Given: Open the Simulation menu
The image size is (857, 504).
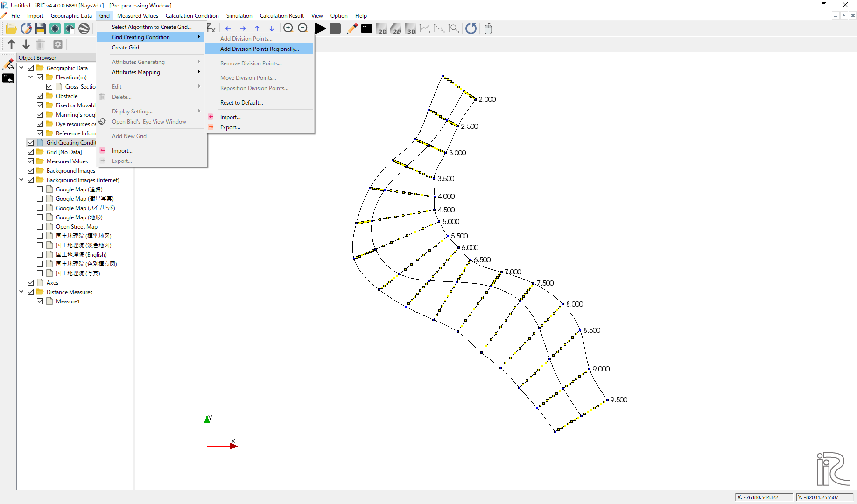Looking at the screenshot, I should [239, 16].
